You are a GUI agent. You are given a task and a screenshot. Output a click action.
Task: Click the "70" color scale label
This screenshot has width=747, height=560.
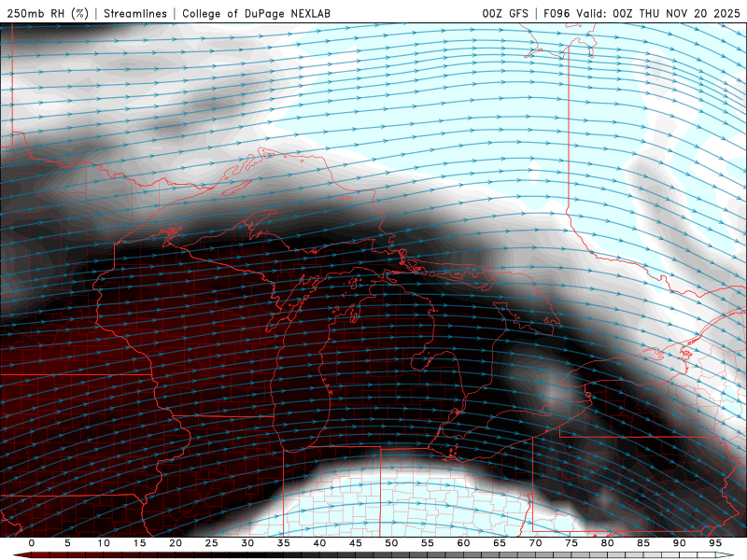[x=535, y=543]
